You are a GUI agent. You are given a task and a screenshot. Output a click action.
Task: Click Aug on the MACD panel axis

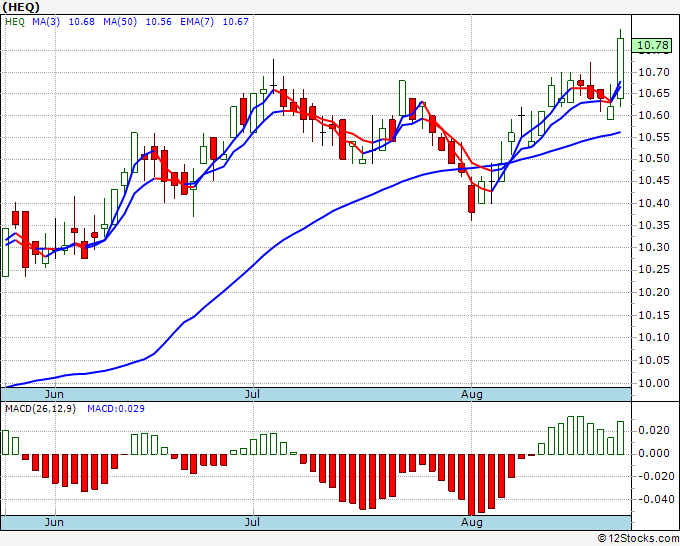coord(472,522)
